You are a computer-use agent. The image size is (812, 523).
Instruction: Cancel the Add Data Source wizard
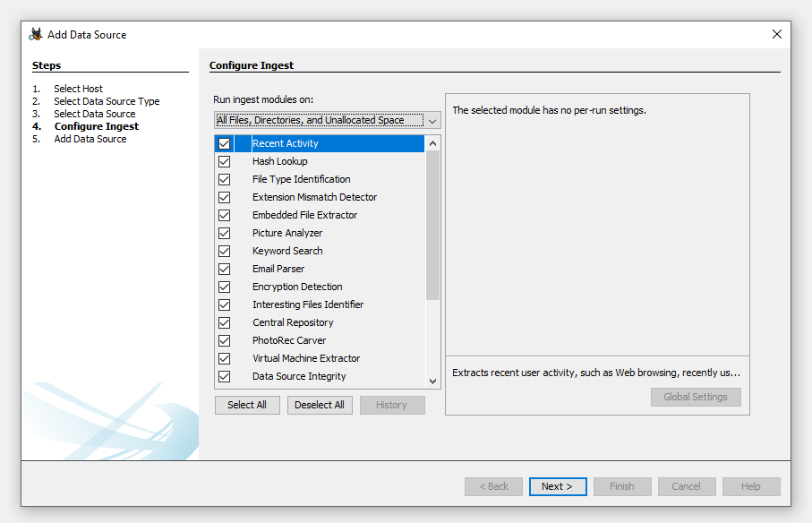(x=687, y=486)
